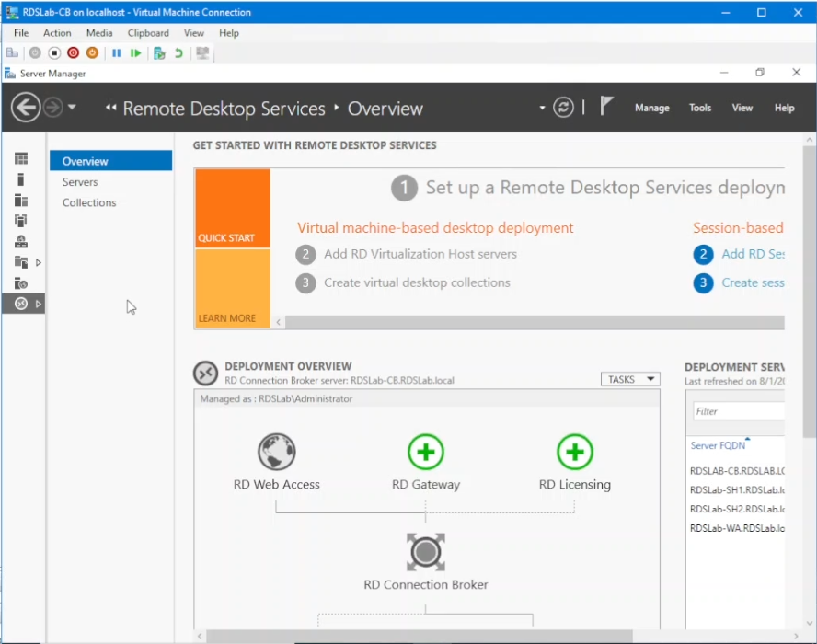The image size is (817, 644).
Task: Open the TASKS dropdown in Deployment Overview
Action: click(x=630, y=378)
